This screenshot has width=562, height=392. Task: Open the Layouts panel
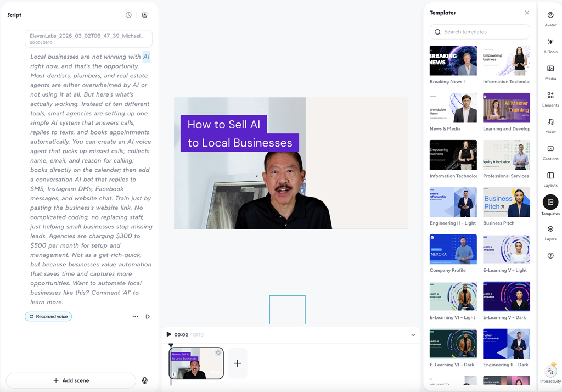[550, 180]
